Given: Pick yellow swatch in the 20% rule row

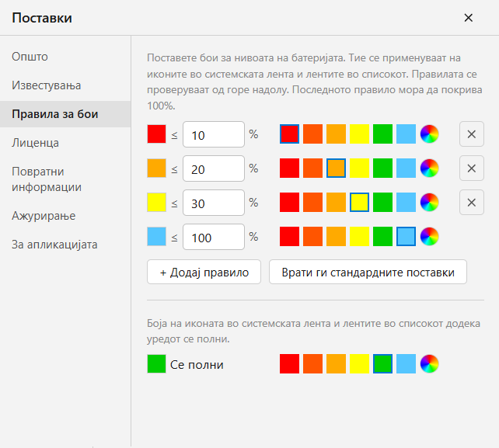Looking at the screenshot, I should click(359, 168).
